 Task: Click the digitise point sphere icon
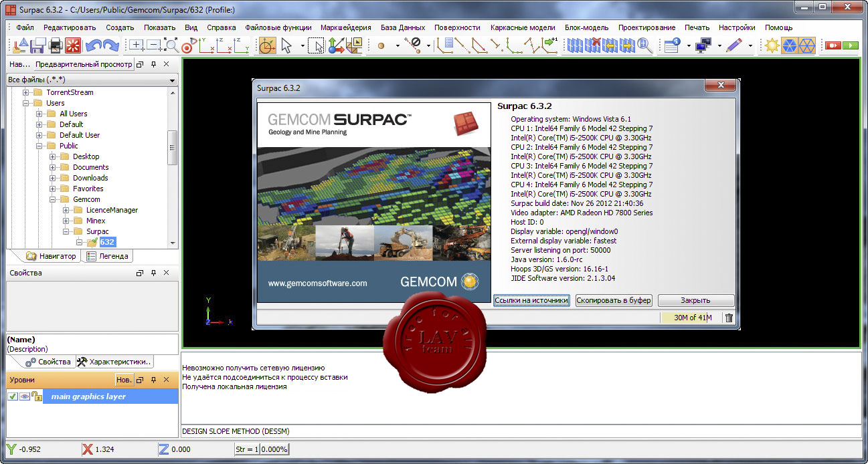click(x=381, y=45)
